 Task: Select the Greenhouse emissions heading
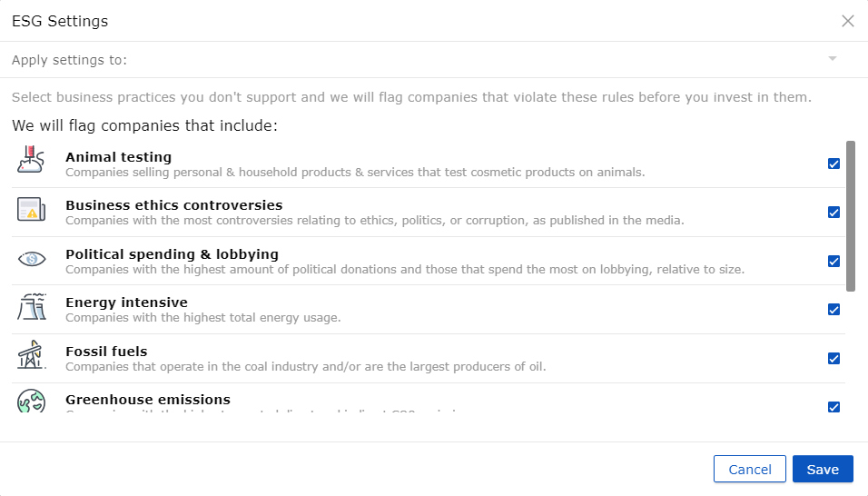[148, 400]
